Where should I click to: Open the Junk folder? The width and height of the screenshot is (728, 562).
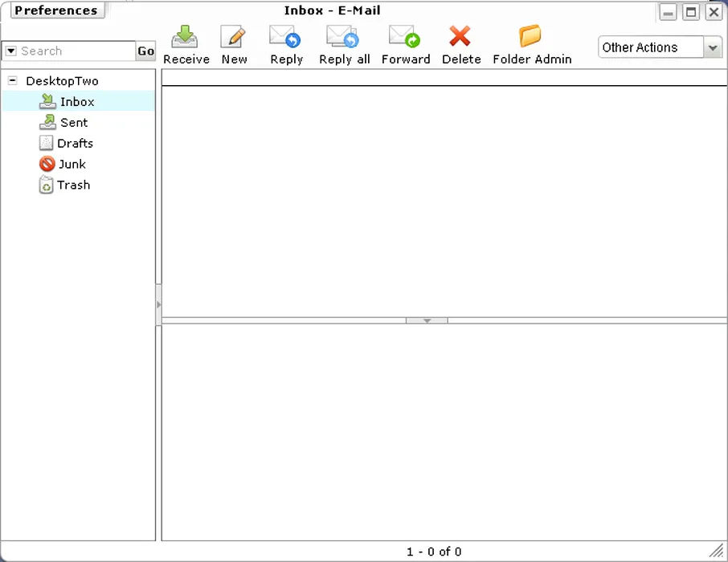pyautogui.click(x=72, y=164)
